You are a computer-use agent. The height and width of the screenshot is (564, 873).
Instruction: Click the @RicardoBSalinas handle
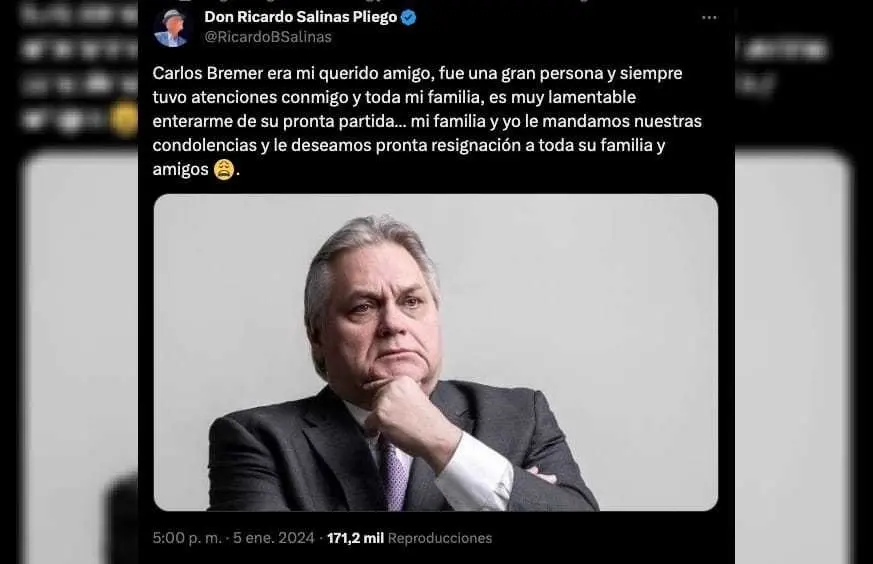coord(268,37)
